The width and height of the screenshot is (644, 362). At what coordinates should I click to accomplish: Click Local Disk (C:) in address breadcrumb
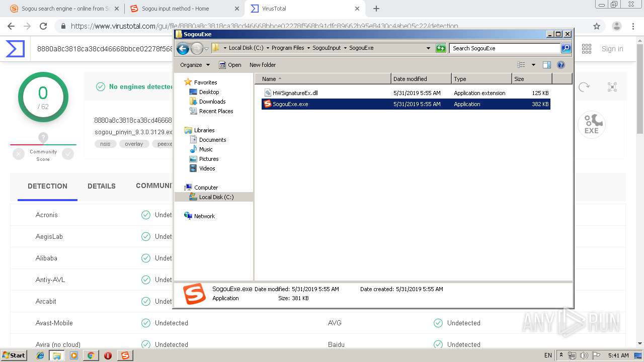point(246,48)
